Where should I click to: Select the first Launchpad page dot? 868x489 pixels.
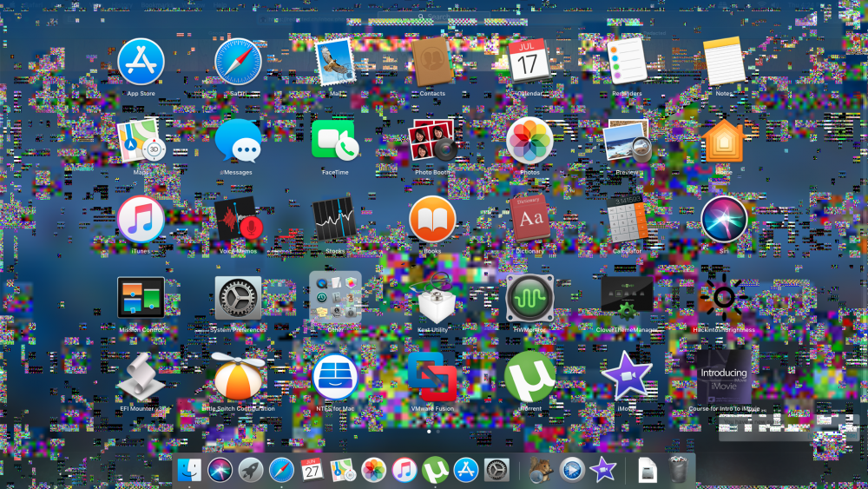tap(429, 432)
